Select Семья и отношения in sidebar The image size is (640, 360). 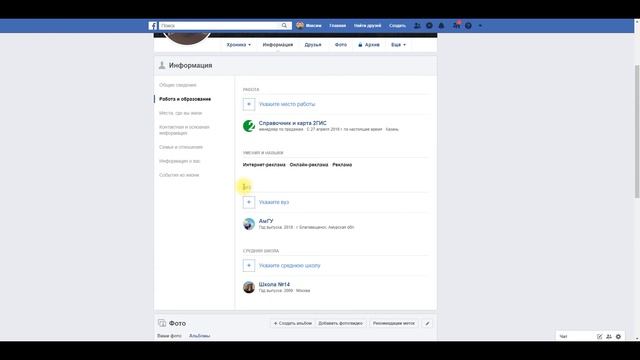pos(181,147)
